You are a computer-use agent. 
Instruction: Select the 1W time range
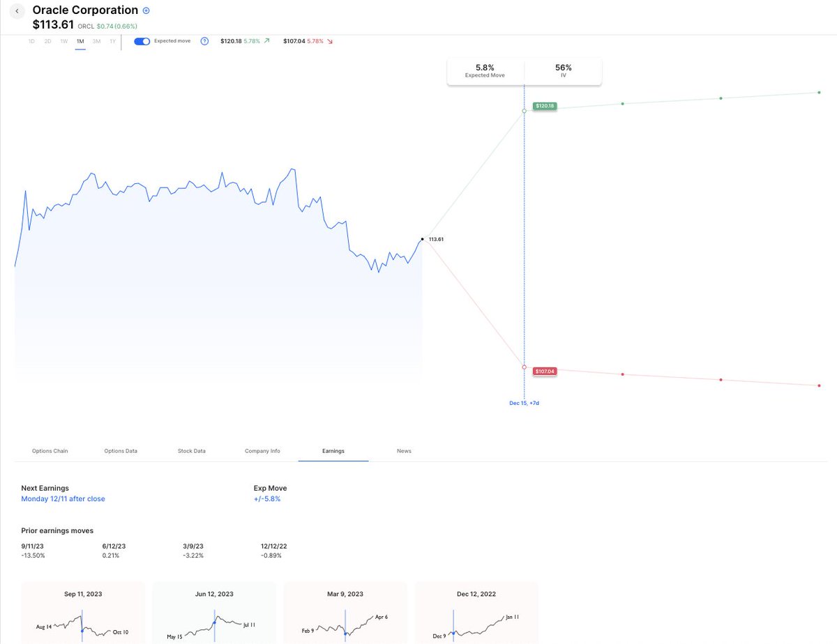[63, 41]
